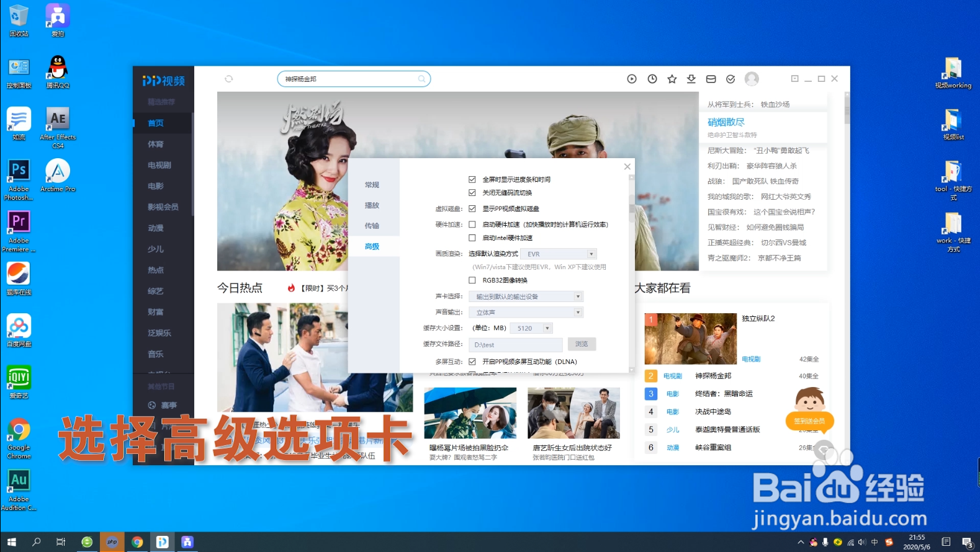Viewport: 980px width, 552px height.
Task: Open 决战中途岛 ranking entry
Action: coord(713,412)
